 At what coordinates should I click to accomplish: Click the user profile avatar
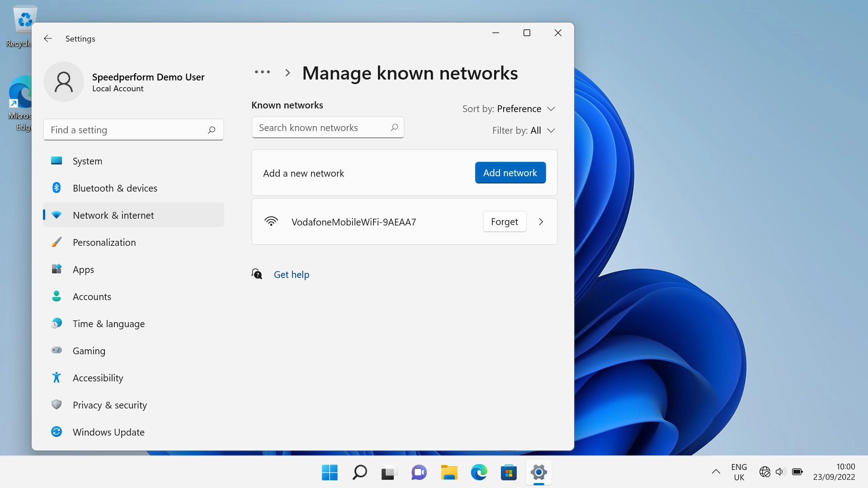64,82
